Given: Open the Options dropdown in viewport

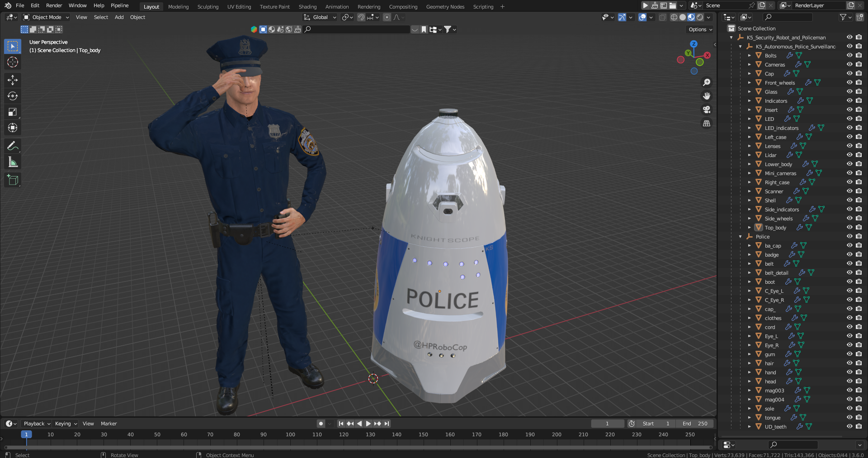Looking at the screenshot, I should [700, 29].
